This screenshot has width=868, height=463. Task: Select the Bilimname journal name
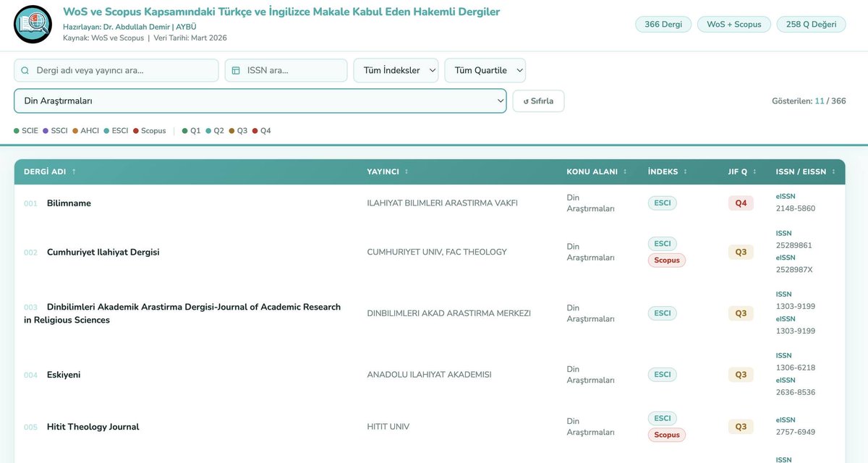click(69, 203)
